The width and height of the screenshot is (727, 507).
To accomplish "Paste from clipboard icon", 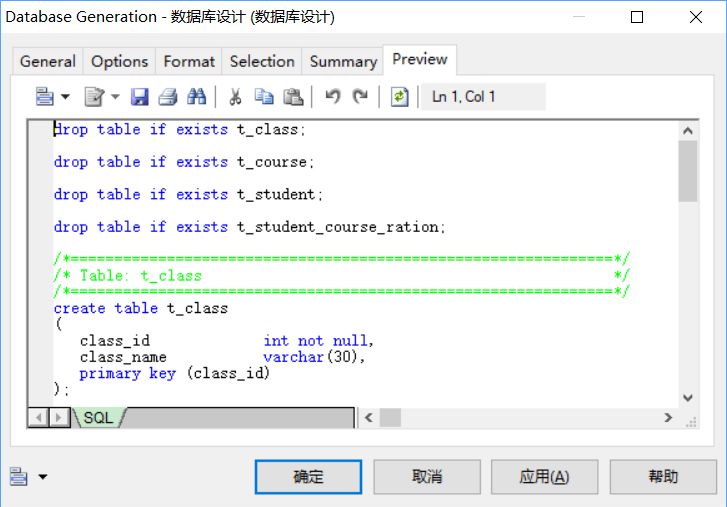I will 293,96.
